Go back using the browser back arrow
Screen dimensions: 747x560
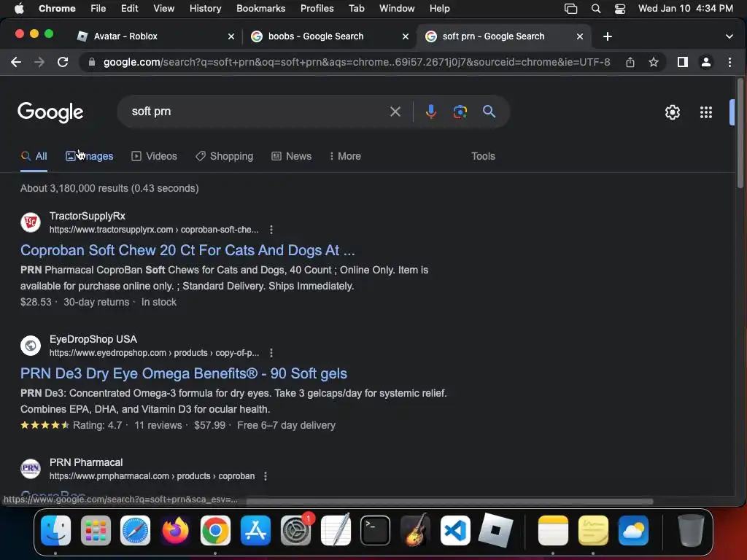tap(16, 62)
